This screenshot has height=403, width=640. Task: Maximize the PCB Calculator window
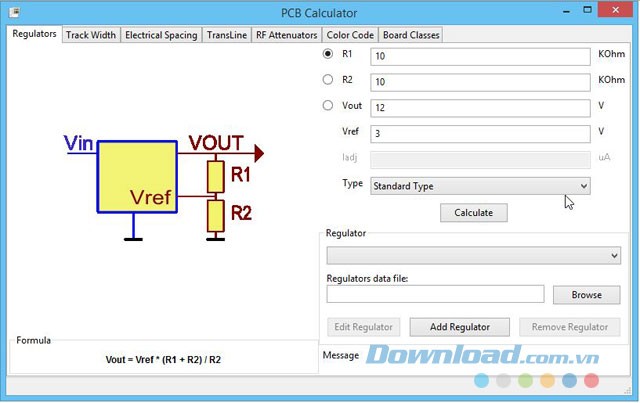[x=587, y=10]
